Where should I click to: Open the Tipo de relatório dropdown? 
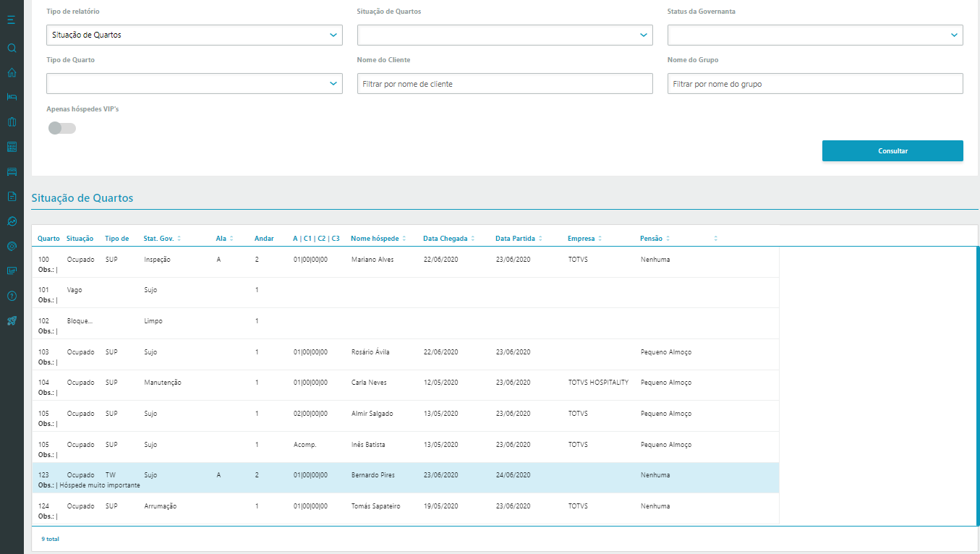pos(194,35)
